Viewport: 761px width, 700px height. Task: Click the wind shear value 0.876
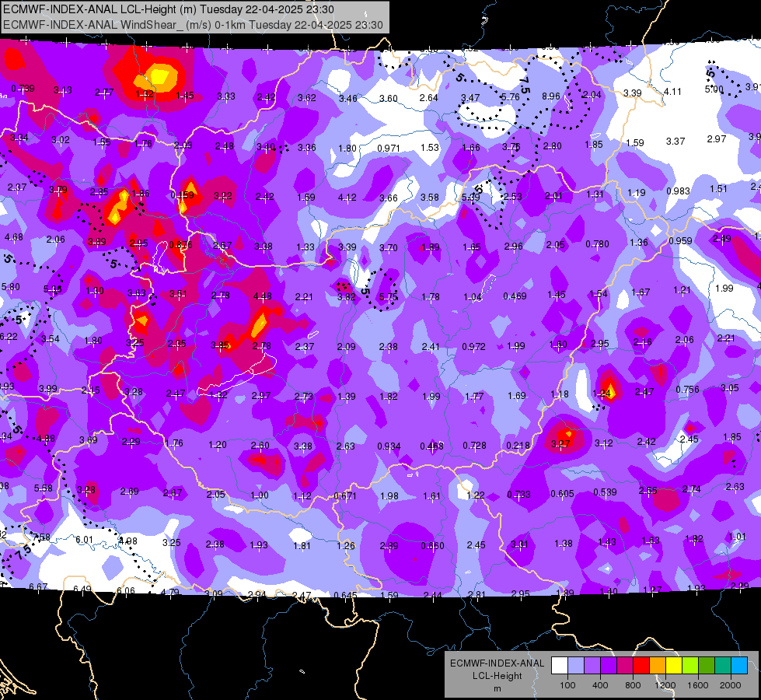181,245
